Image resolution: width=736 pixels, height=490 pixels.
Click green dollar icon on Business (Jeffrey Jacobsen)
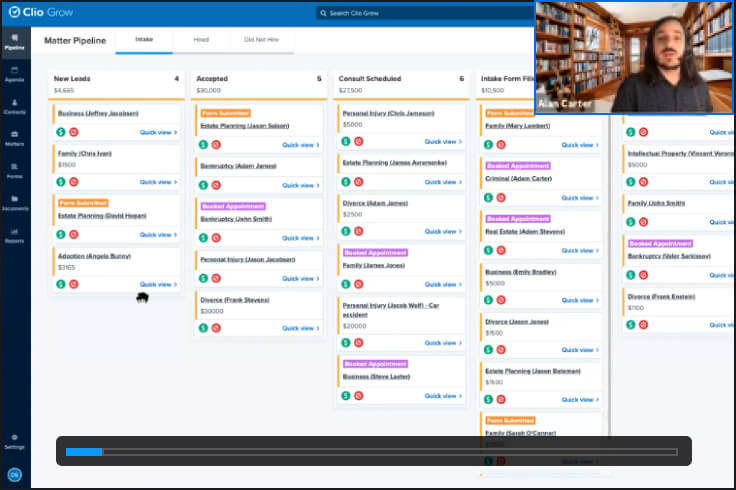[x=60, y=131]
